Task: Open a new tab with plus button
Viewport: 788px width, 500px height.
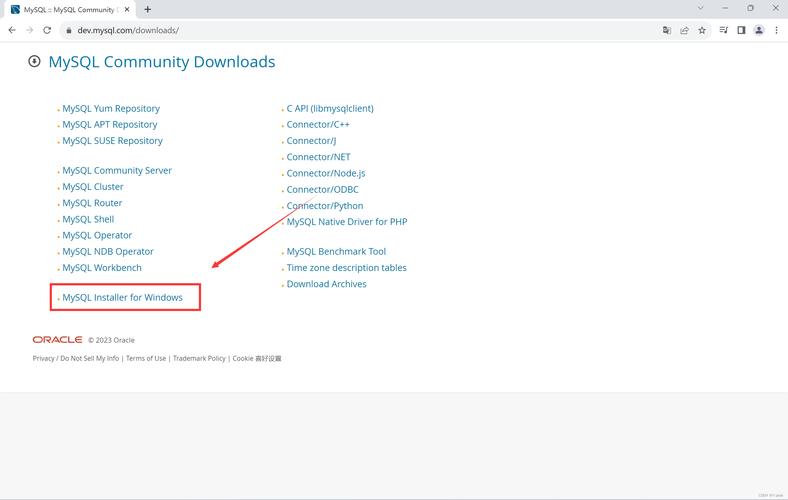Action: pos(147,9)
